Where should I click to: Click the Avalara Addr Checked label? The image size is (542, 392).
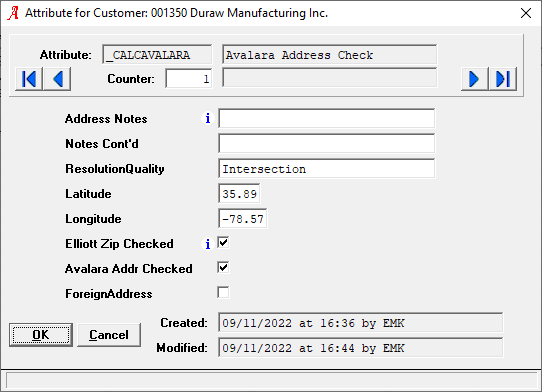(x=129, y=269)
